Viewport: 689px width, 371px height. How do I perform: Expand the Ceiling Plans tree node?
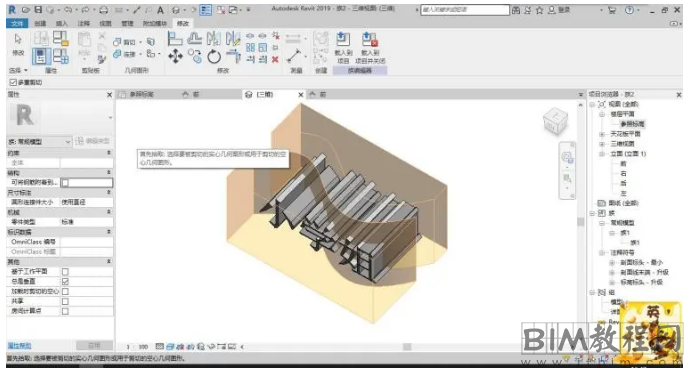[602, 134]
